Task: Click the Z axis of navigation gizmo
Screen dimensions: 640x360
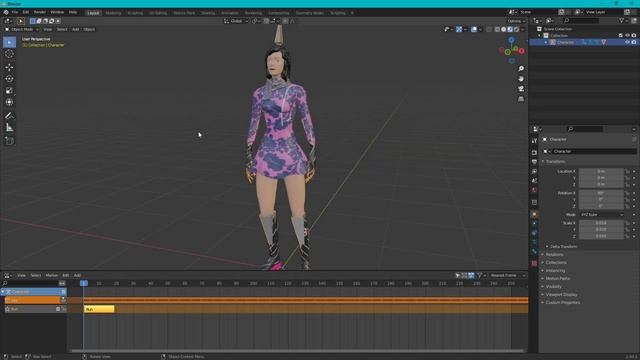Action: (x=511, y=40)
